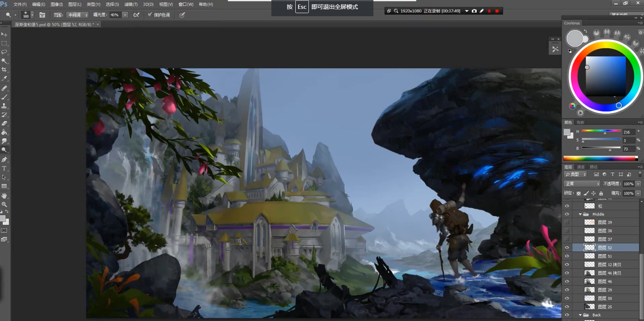Change screen mode icon in toolbox
Viewport: 644px width, 321px height.
tap(4, 239)
